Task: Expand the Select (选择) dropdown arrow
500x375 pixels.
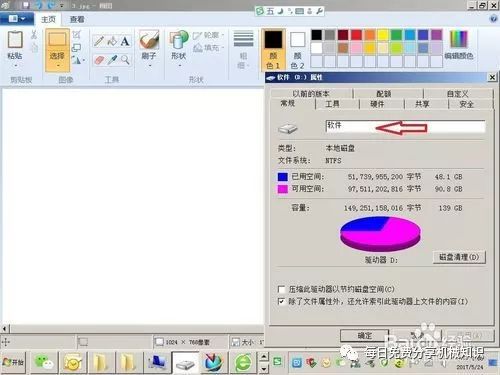Action: (58, 66)
